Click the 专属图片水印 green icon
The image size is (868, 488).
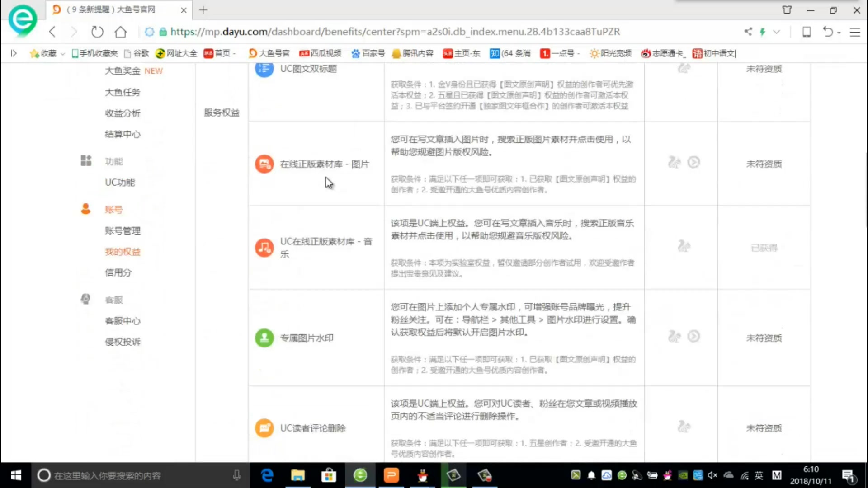point(264,338)
